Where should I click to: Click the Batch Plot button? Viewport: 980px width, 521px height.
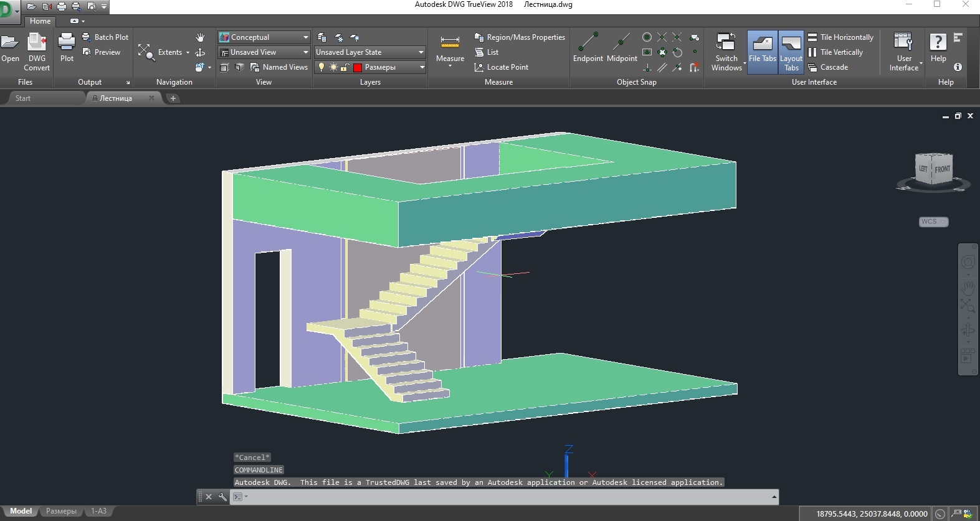[105, 37]
